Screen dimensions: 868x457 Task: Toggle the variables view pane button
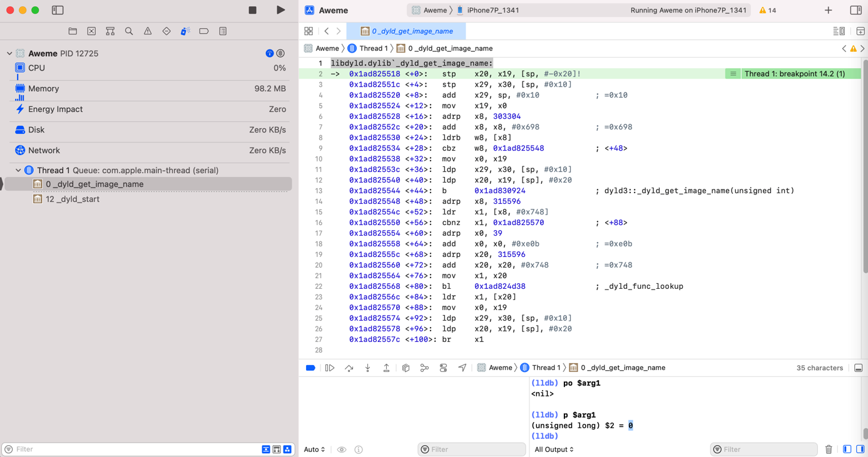click(x=847, y=449)
